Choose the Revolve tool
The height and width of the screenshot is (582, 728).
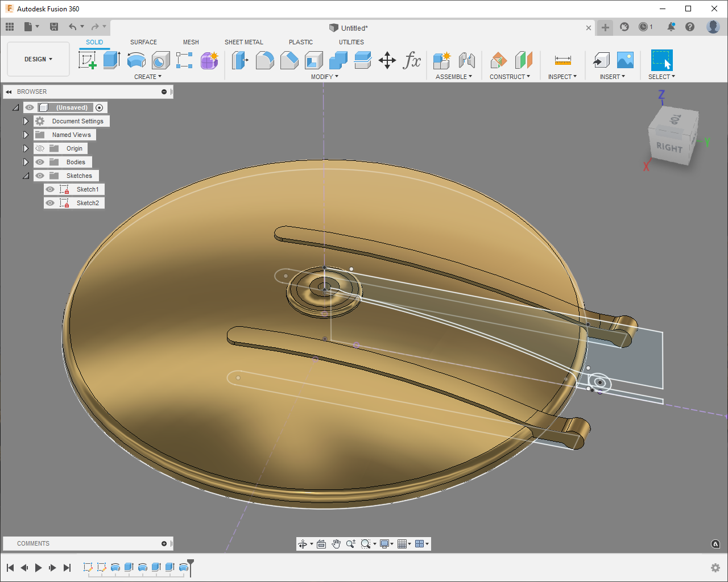click(x=136, y=60)
